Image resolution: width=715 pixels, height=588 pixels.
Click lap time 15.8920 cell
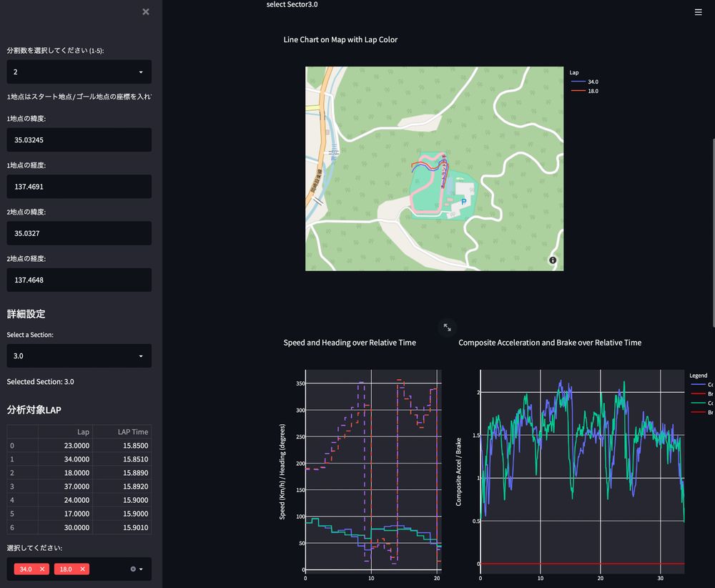tap(122, 486)
